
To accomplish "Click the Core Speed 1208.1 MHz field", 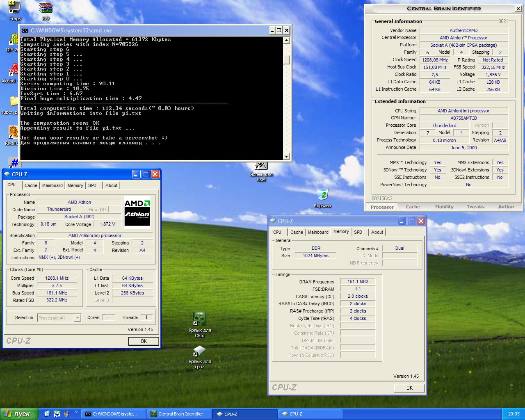I will coord(57,278).
